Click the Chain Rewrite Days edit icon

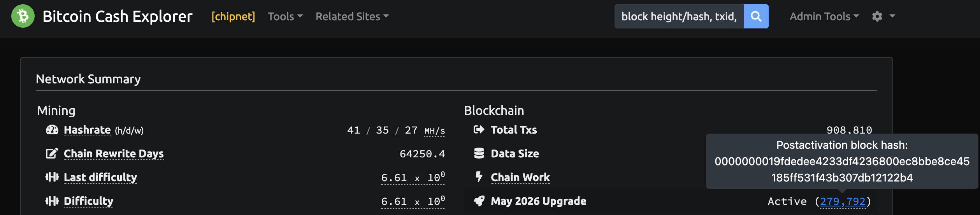pyautogui.click(x=52, y=153)
